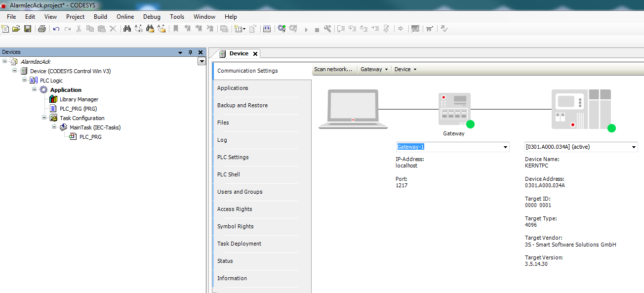
Task: Close the Device editor tab
Action: point(255,53)
